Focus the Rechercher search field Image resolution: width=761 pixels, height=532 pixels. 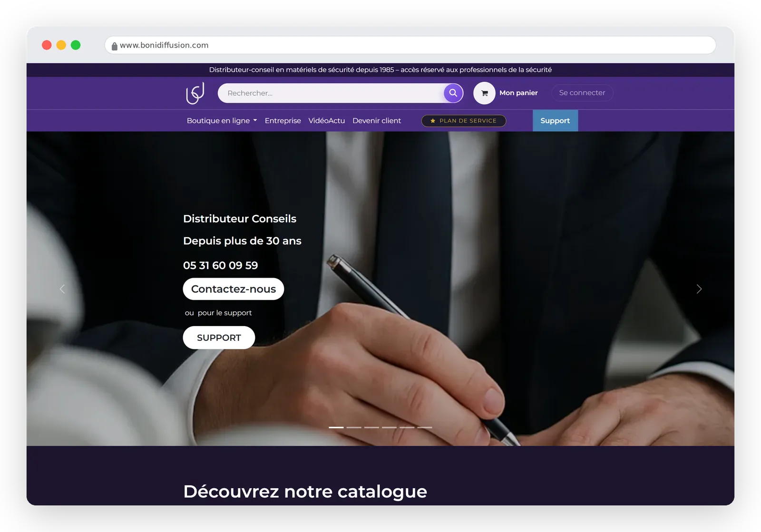click(x=331, y=93)
